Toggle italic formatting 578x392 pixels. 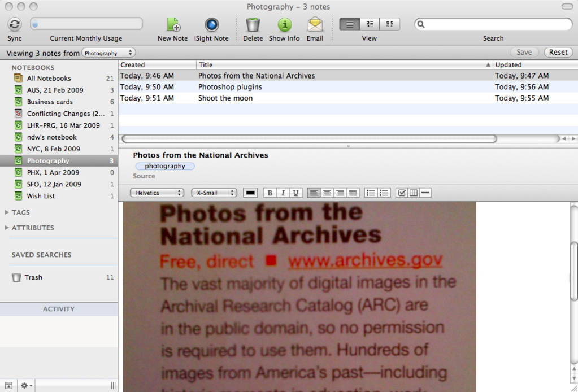tap(283, 193)
